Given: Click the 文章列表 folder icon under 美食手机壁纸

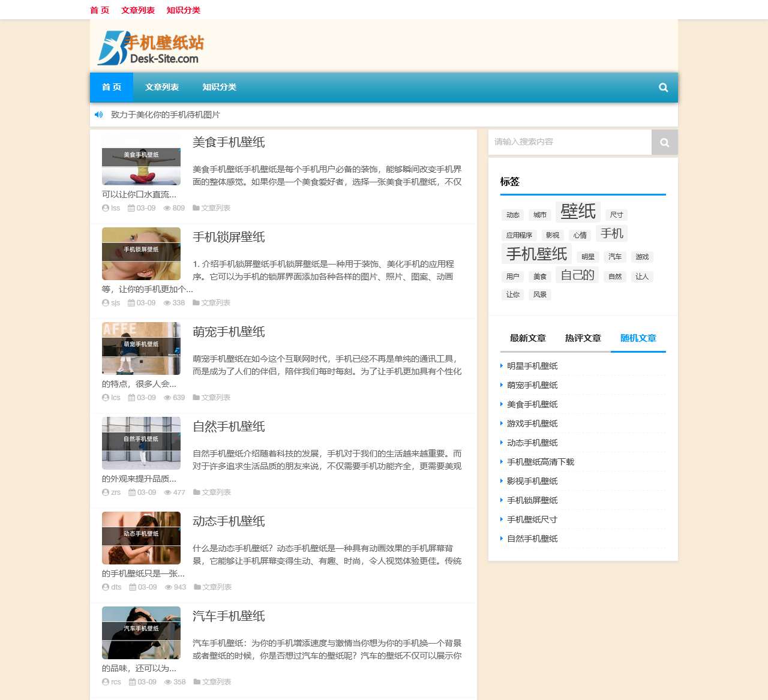Looking at the screenshot, I should click(196, 208).
